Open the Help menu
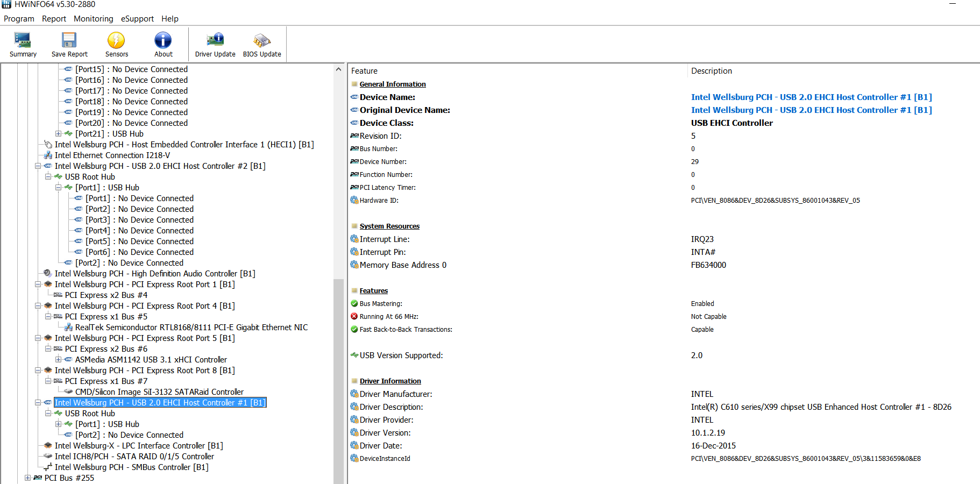 pos(170,19)
